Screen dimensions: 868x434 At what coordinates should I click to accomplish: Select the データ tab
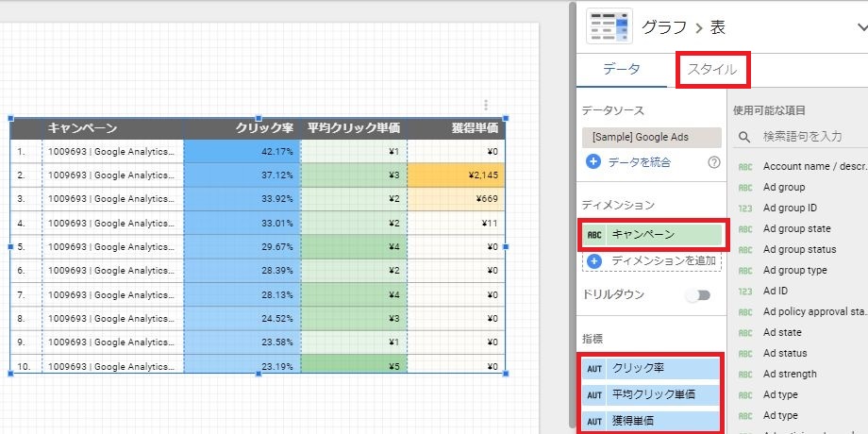coord(621,69)
